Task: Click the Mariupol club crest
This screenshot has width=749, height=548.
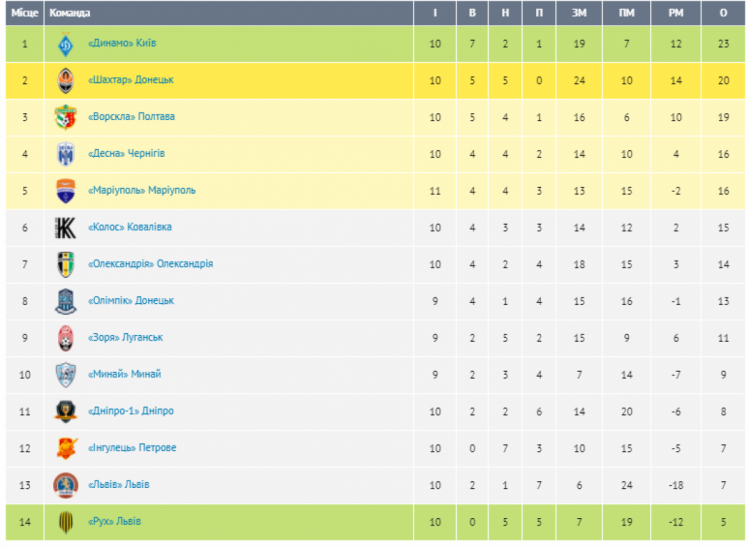Action: point(65,191)
